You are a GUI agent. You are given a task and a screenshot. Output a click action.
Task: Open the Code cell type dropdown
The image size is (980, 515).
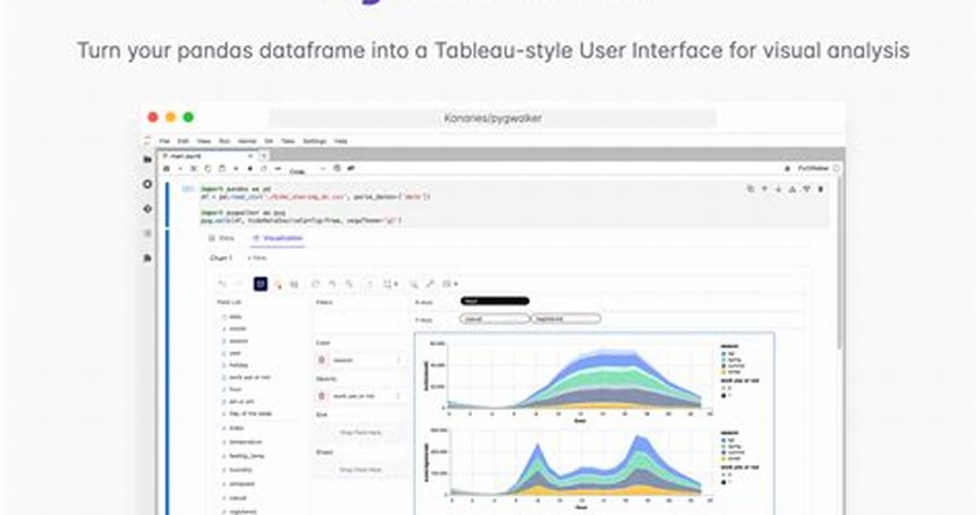pos(307,169)
